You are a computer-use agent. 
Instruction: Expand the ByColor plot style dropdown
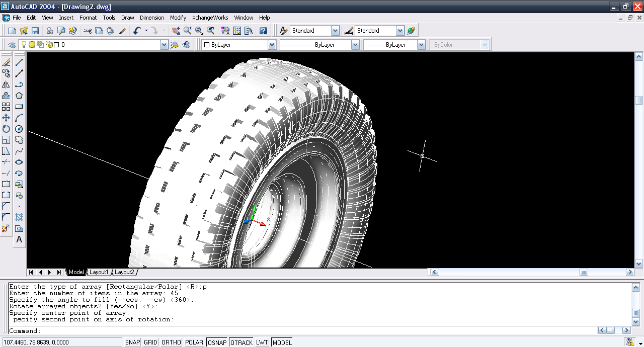(485, 45)
